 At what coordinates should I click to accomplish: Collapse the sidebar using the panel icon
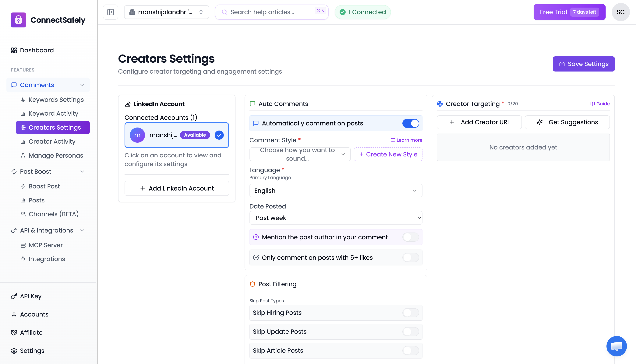tap(110, 12)
